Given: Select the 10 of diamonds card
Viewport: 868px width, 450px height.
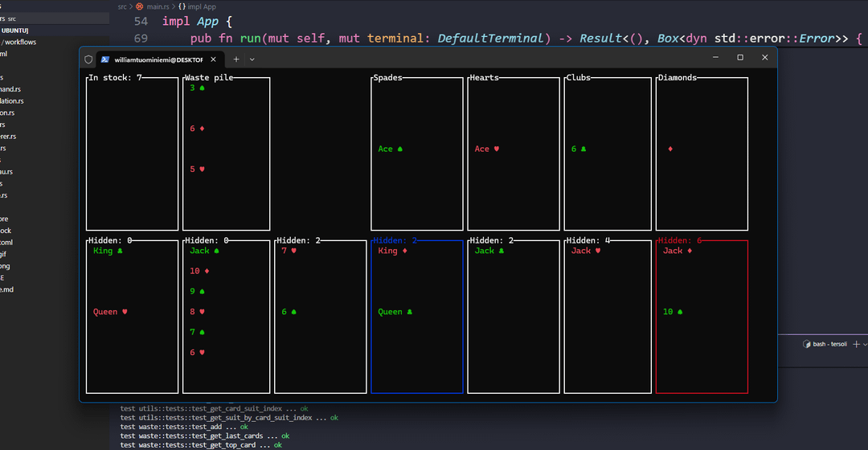Looking at the screenshot, I should [200, 271].
